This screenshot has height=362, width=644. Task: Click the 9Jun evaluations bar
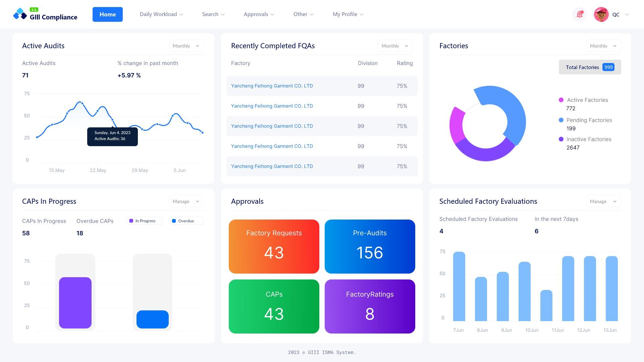[x=503, y=297]
